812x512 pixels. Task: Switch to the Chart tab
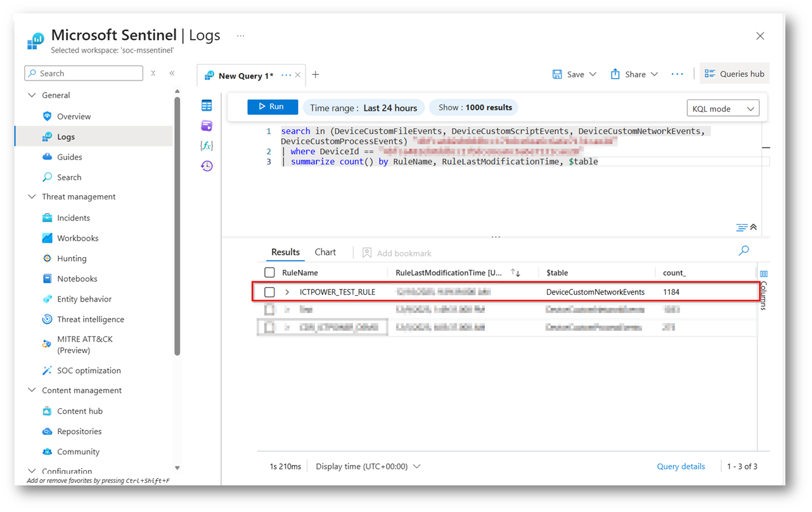pyautogui.click(x=325, y=252)
